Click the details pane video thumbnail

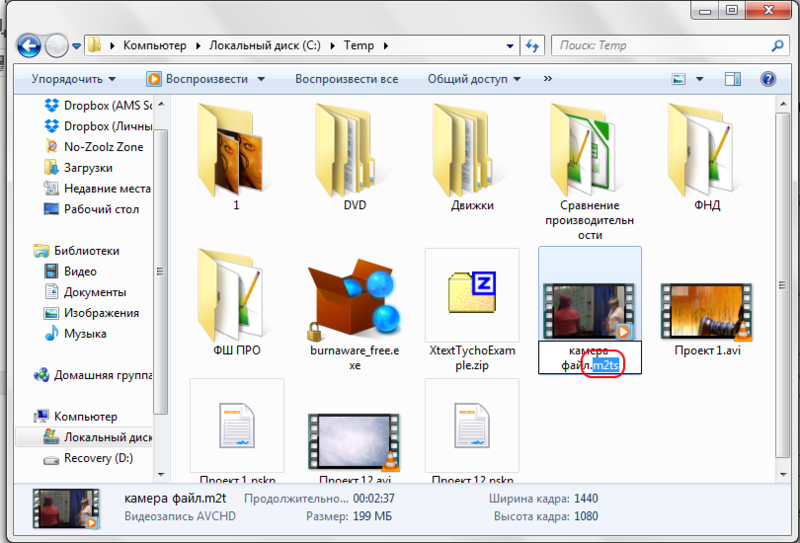(66, 508)
